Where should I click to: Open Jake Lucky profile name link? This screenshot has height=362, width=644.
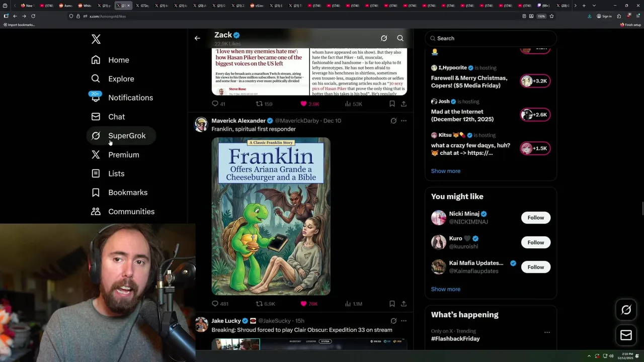coord(226,321)
